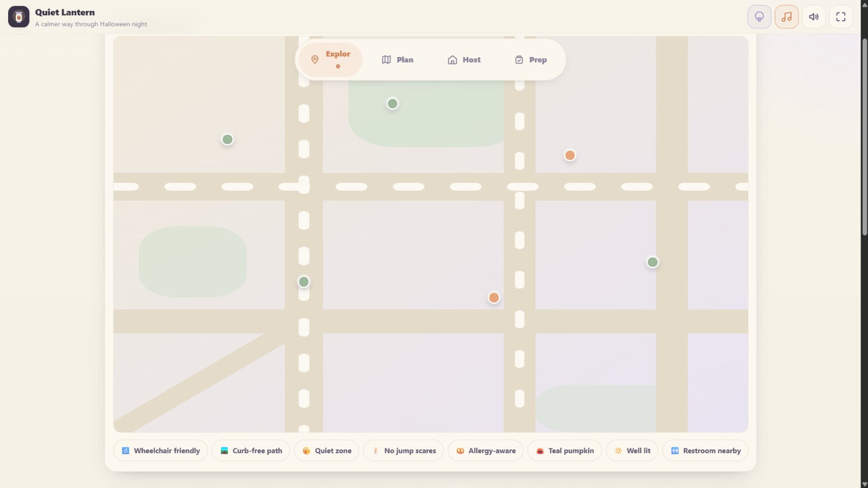Viewport: 868px width, 488px height.
Task: Click the green marker in the top-left map block
Action: click(228, 140)
